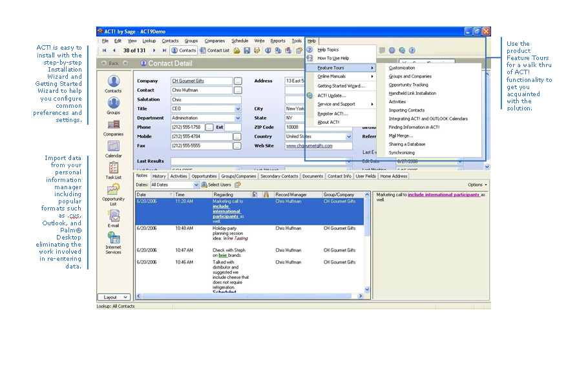Click the help question mark toolbar icon
Screen dimensions: 588x377
click(412, 50)
